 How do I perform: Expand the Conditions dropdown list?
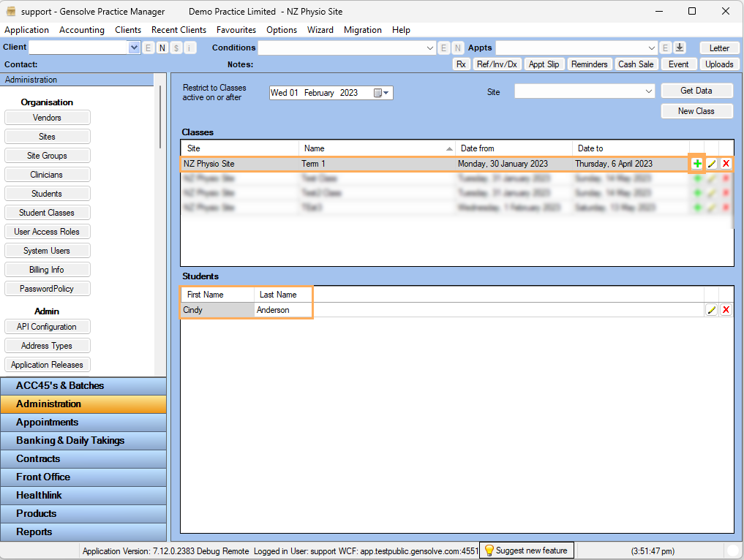[x=430, y=48]
